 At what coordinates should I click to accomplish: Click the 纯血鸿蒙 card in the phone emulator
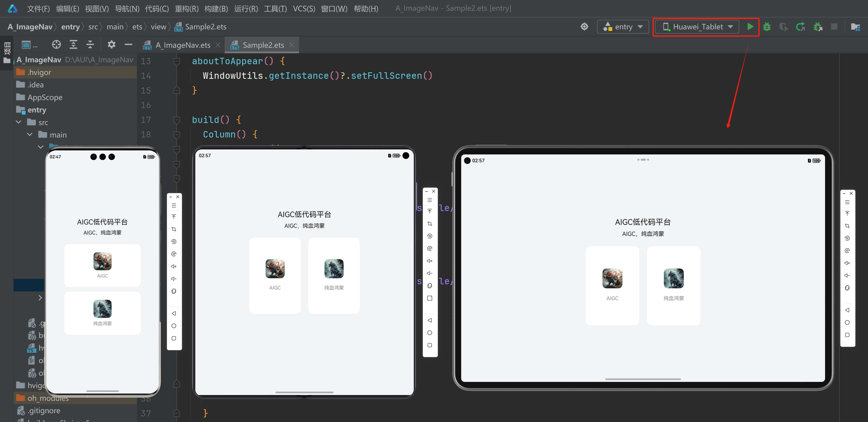[102, 313]
